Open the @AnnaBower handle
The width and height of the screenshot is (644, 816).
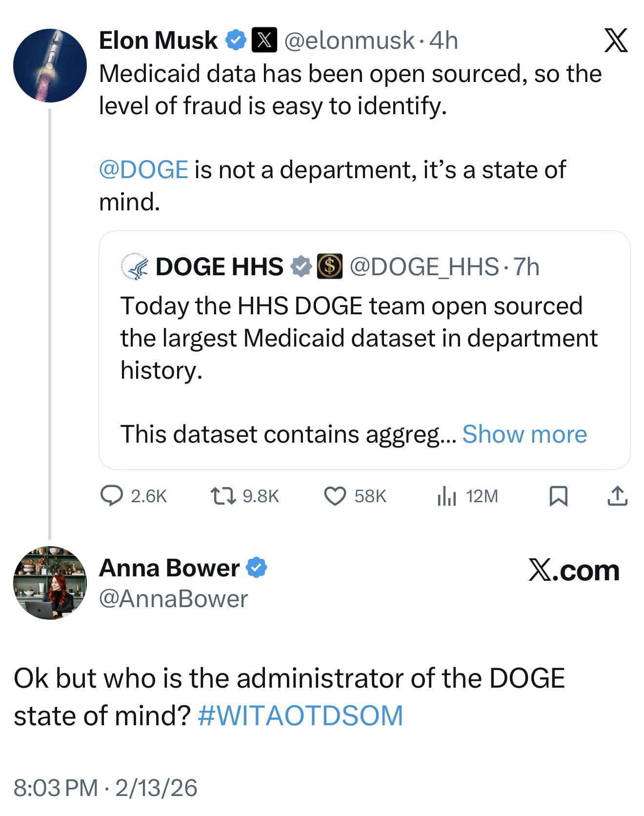(x=173, y=599)
